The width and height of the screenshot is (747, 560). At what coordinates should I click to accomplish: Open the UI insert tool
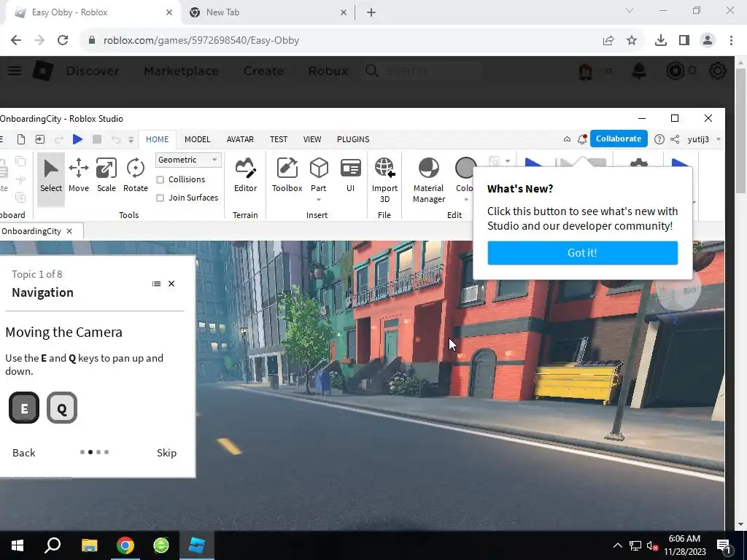[x=351, y=175]
